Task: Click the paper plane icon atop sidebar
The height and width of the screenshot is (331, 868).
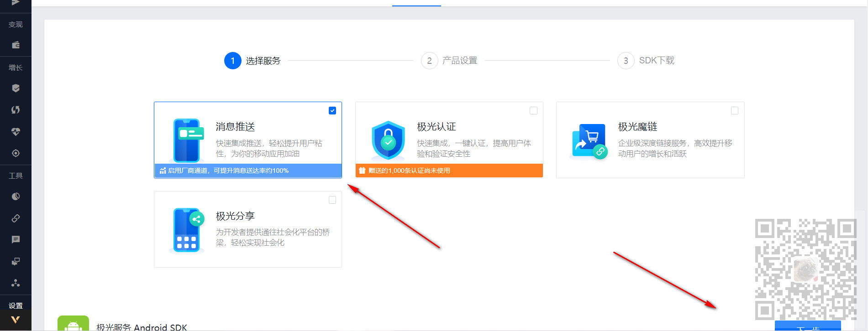Action: coord(16,2)
